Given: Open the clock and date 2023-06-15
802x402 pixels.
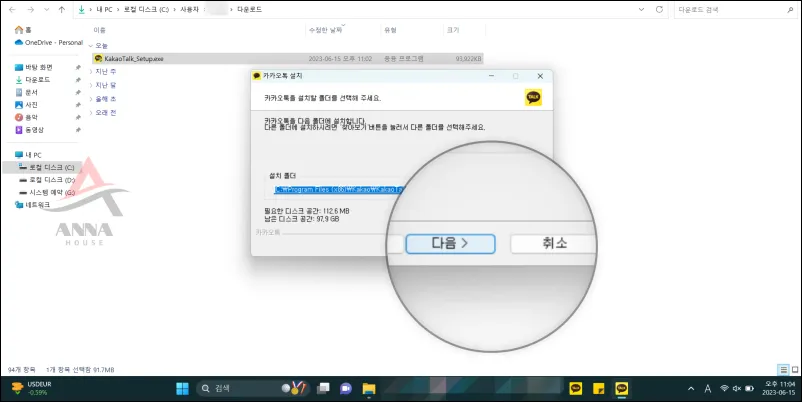Looking at the screenshot, I should 779,388.
